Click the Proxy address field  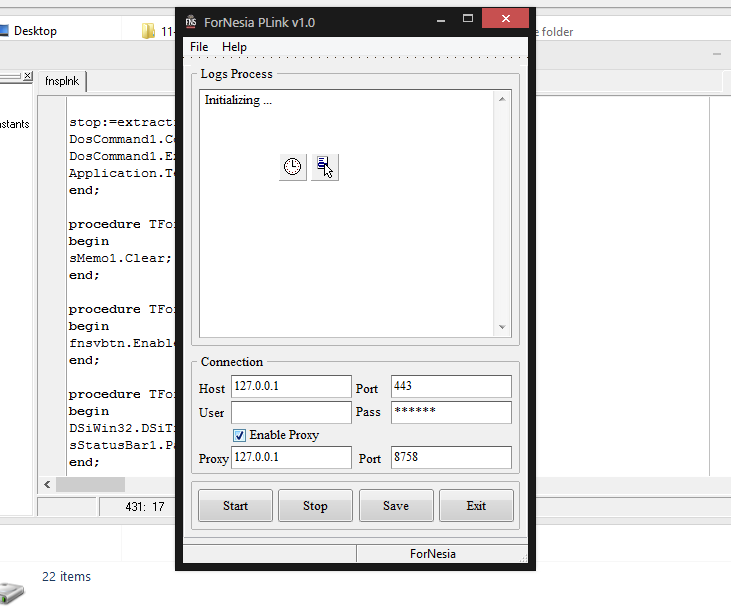pos(291,458)
